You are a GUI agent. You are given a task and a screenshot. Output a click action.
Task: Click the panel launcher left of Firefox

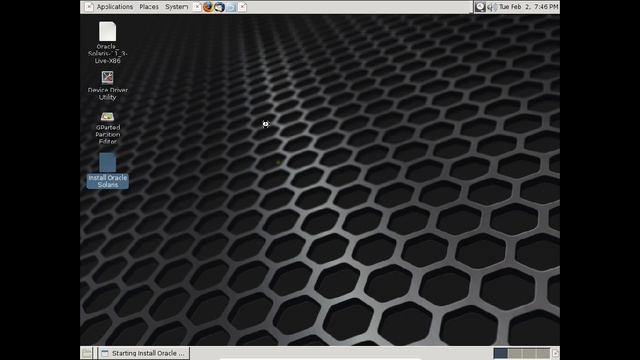tap(197, 7)
